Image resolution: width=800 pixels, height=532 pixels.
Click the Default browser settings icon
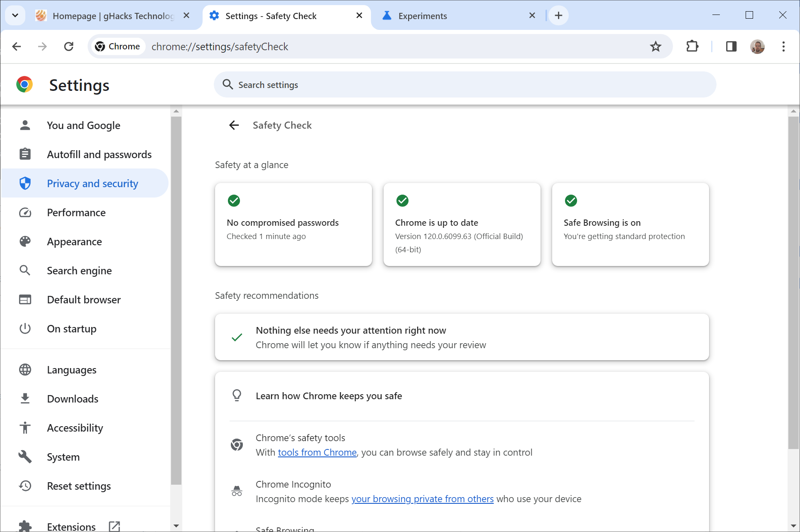point(25,299)
